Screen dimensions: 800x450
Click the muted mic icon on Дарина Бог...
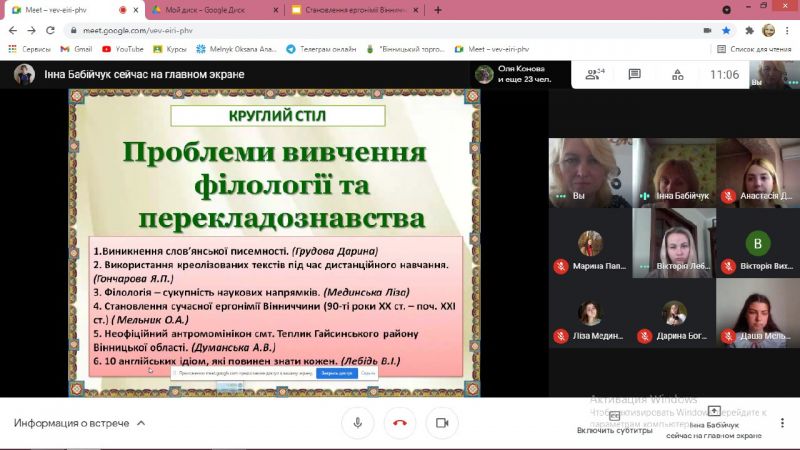pos(644,336)
